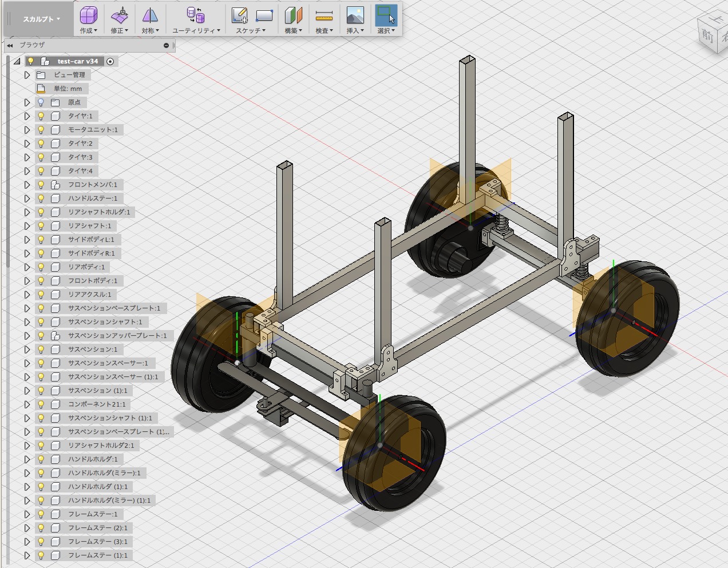Click the activate radio button beside test-car v34
This screenshot has height=568, width=728.
(x=110, y=61)
